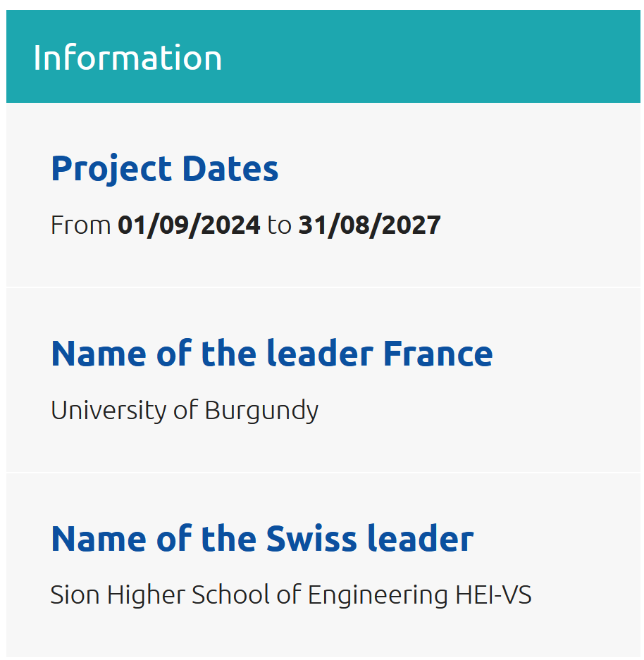Select the Name of the Swiss leader heading
Image resolution: width=644 pixels, height=660 pixels.
pos(262,538)
